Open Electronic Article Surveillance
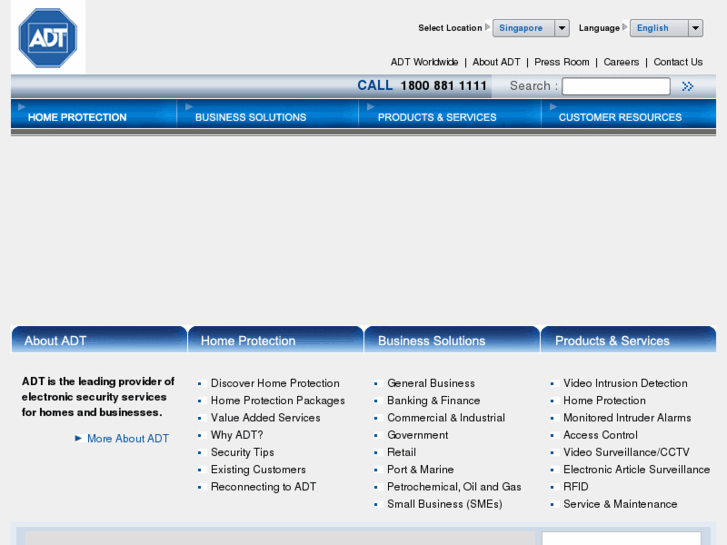 636,469
